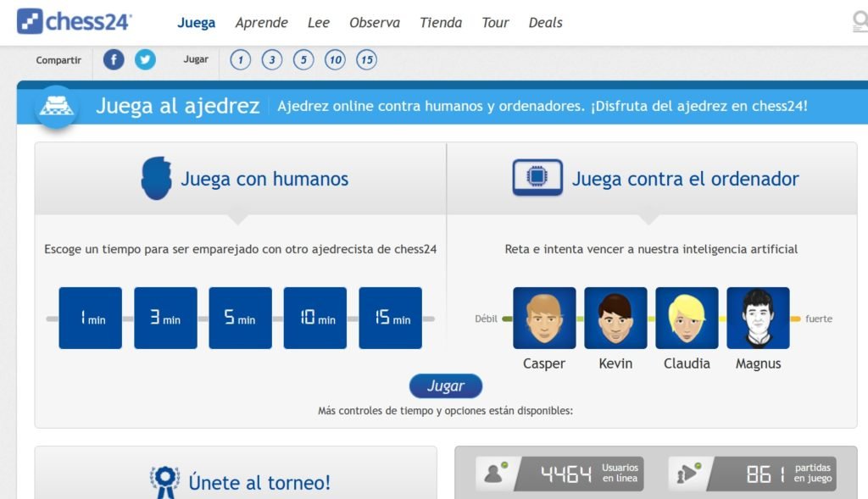Click the computer chip icon
Viewport: 868px width, 499px height.
click(x=537, y=177)
